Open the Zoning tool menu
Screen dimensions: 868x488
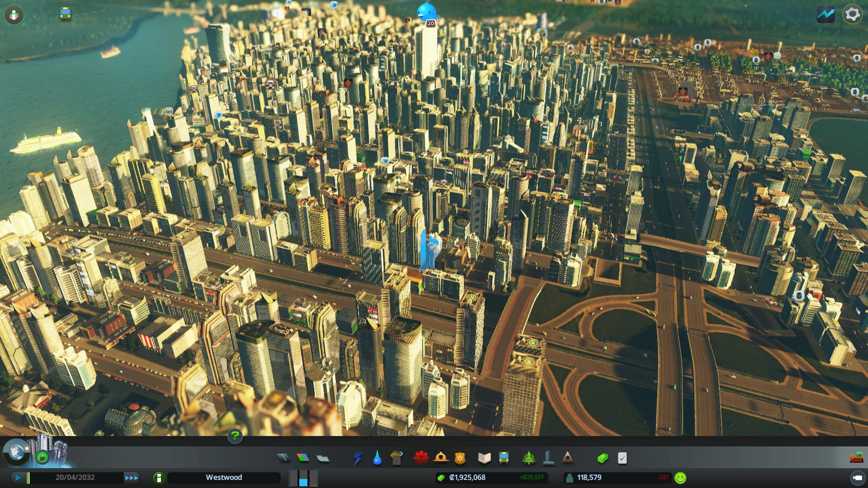pyautogui.click(x=303, y=458)
